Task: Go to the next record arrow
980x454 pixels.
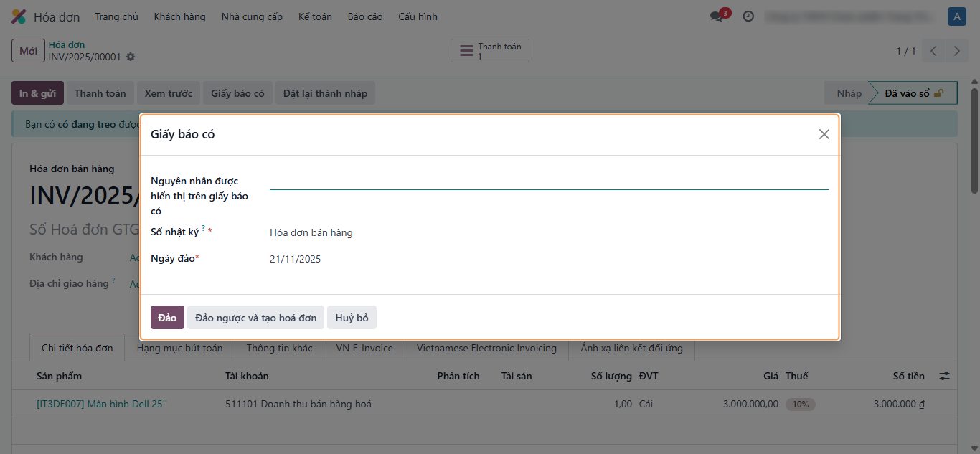Action: 956,51
